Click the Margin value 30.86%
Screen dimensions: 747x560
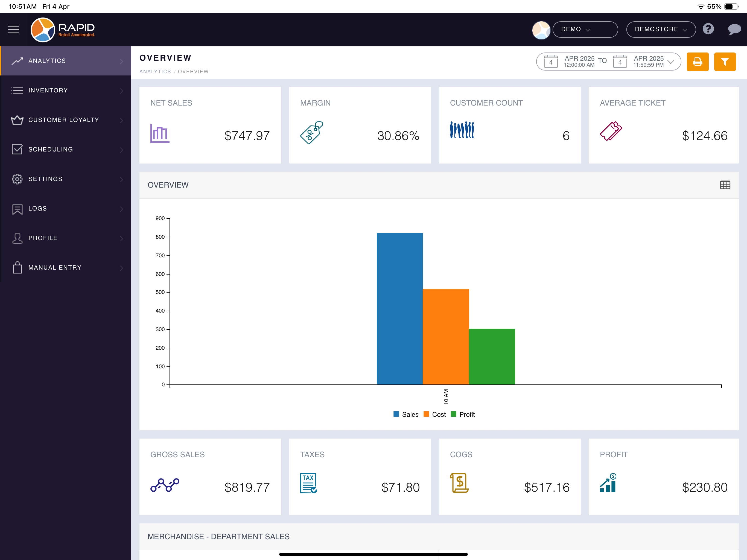398,136
